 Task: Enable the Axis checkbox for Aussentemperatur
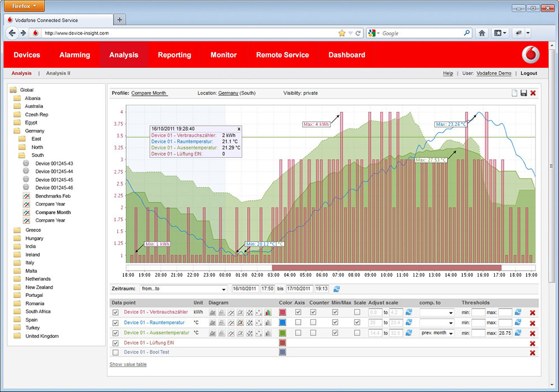[x=299, y=332]
